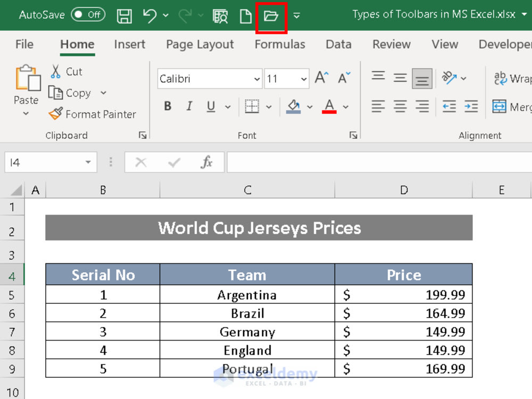Viewport: 532px width, 399px height.
Task: Select row 7 header
Action: (x=12, y=331)
